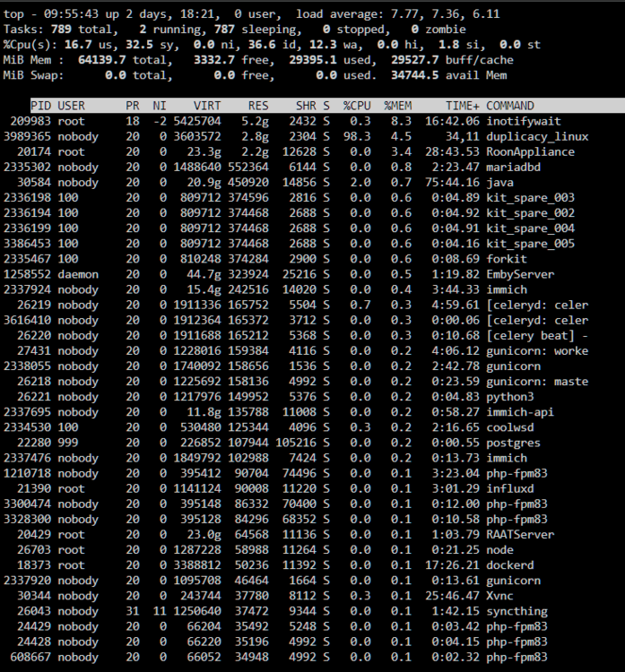Click 98.3 CPU value of duplicacy_linux
Image resolution: width=625 pixels, height=672 pixels.
(x=357, y=137)
